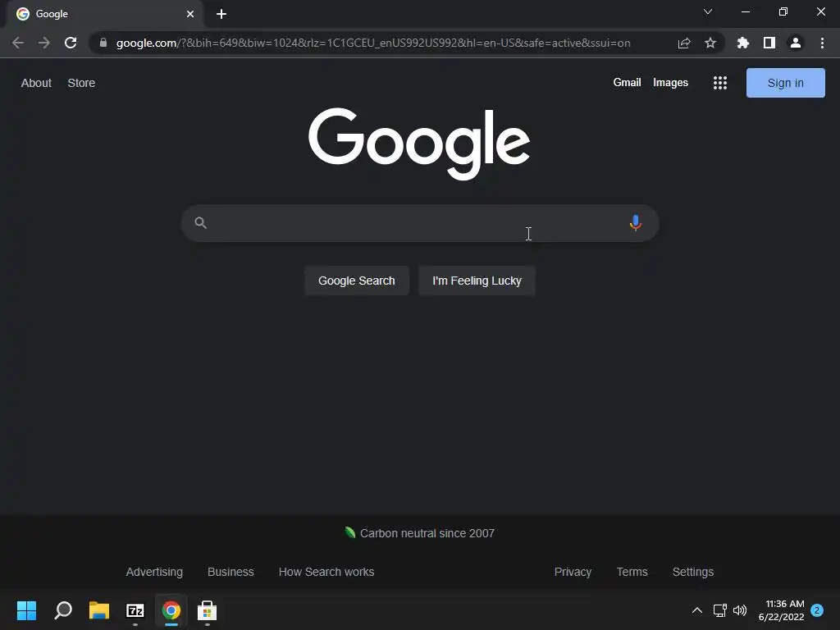Click the Google Search button
The width and height of the screenshot is (840, 630).
[x=357, y=281]
